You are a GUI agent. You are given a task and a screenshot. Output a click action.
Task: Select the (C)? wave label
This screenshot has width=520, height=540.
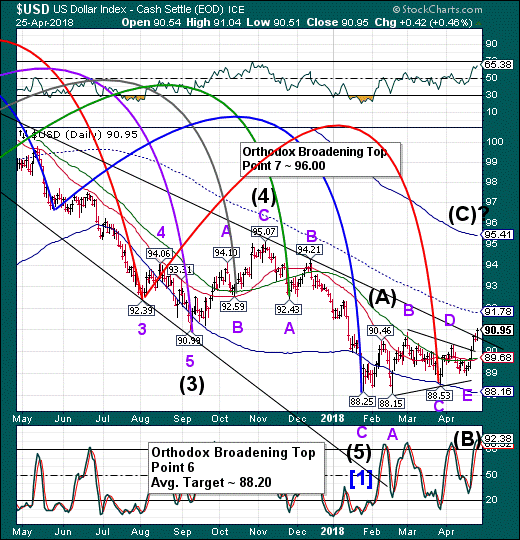469,214
